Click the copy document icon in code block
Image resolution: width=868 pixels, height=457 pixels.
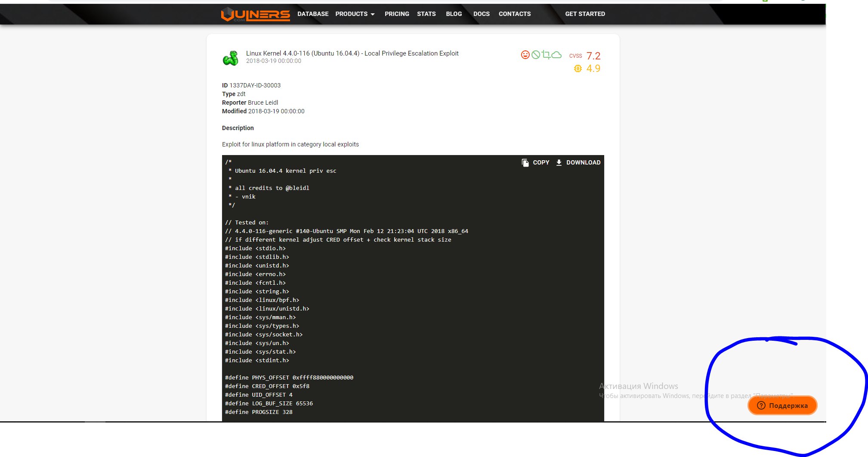coord(525,162)
